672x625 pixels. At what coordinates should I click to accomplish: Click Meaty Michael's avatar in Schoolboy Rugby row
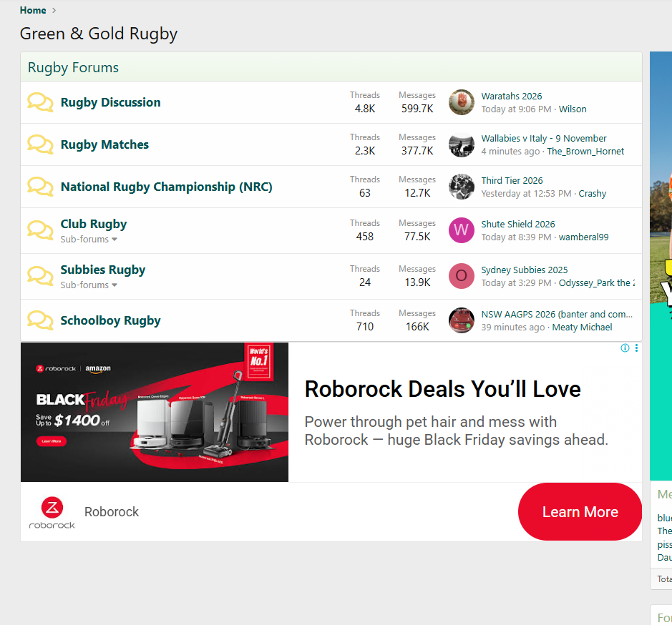coord(462,320)
